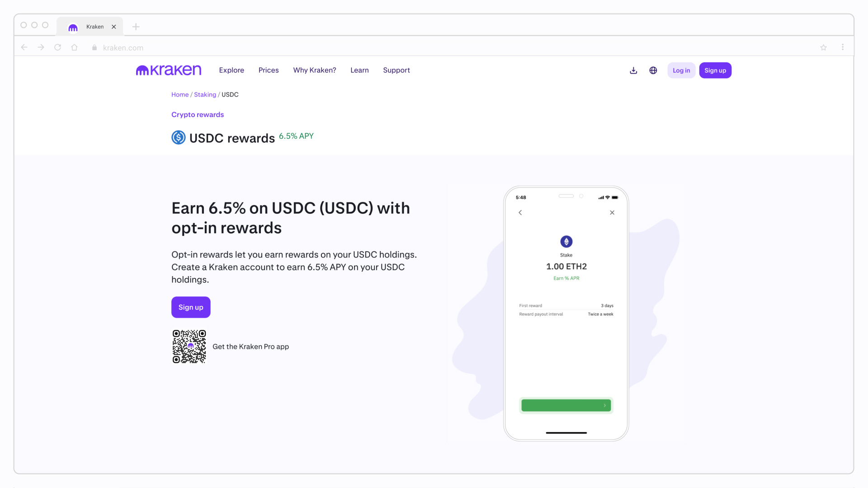Image resolution: width=868 pixels, height=488 pixels.
Task: Click the download icon
Action: 633,70
